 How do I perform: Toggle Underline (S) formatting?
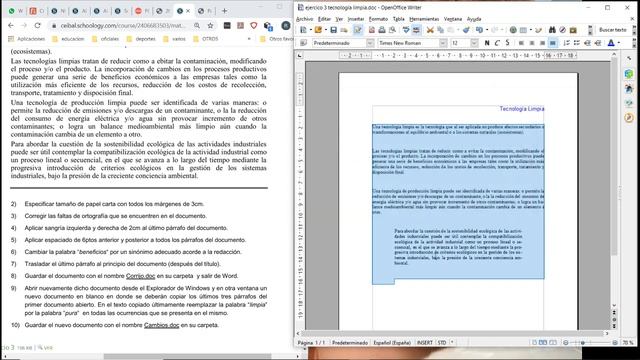coord(507,43)
